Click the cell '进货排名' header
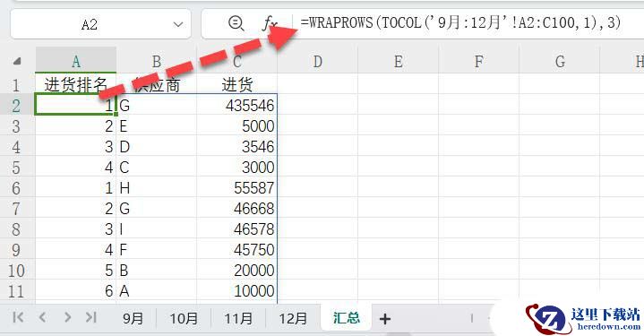The height and width of the screenshot is (336, 644). [76, 84]
